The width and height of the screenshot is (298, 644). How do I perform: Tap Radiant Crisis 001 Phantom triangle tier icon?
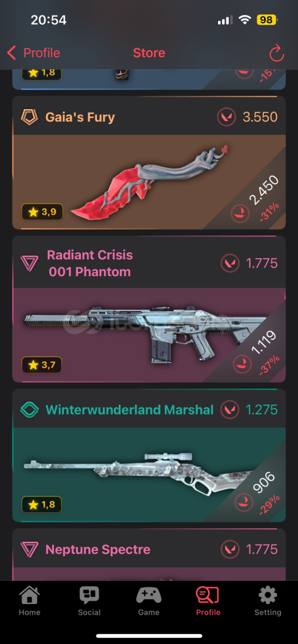click(30, 263)
